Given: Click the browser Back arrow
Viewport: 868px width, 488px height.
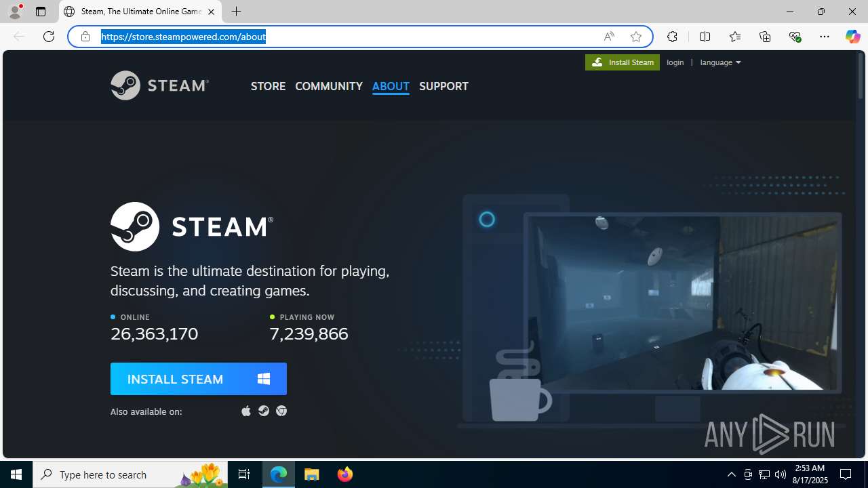Looking at the screenshot, I should 19,37.
